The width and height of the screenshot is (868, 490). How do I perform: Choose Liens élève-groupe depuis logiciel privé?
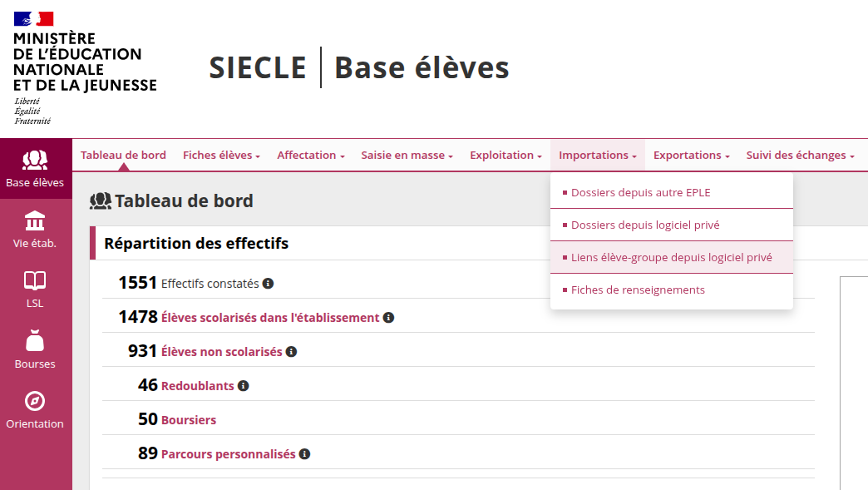tap(671, 258)
